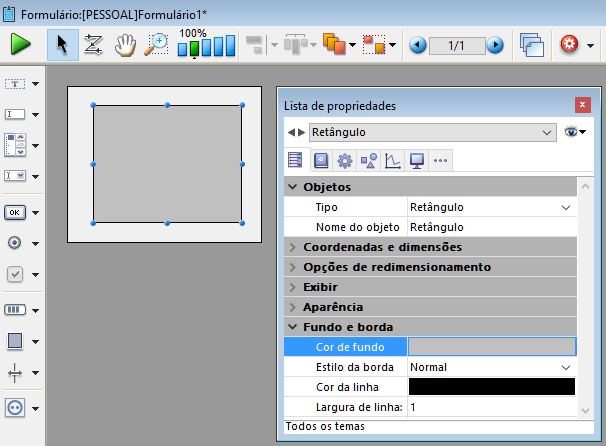Screen dimensions: 606x446
Task: Open the form views window icon
Action: 531,45
